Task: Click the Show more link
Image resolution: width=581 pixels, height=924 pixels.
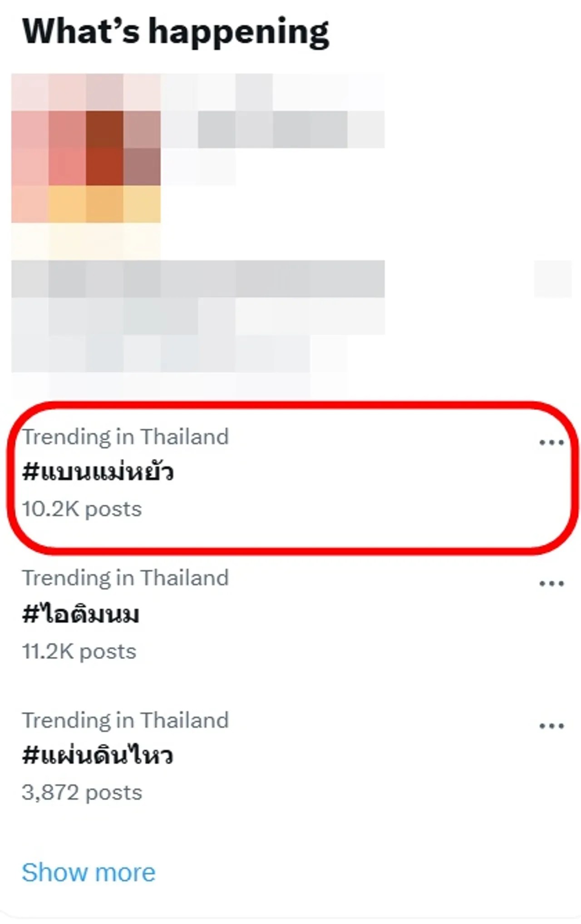Action: pos(89,872)
